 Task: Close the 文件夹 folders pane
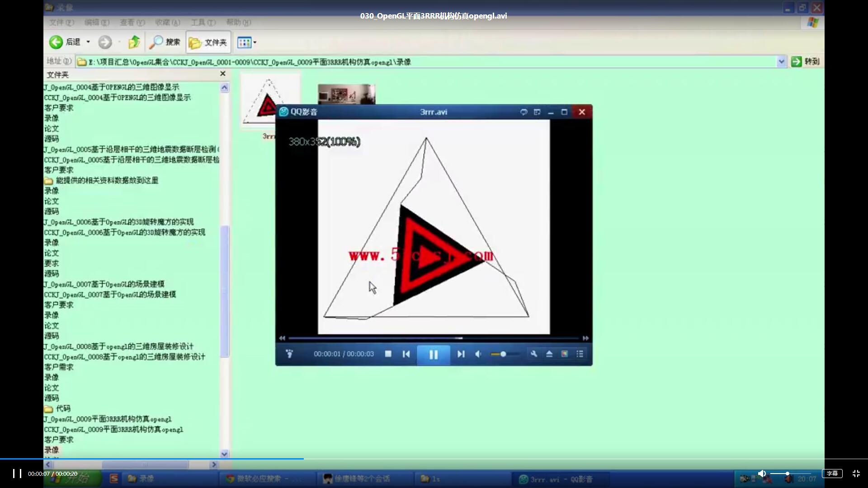(x=222, y=74)
